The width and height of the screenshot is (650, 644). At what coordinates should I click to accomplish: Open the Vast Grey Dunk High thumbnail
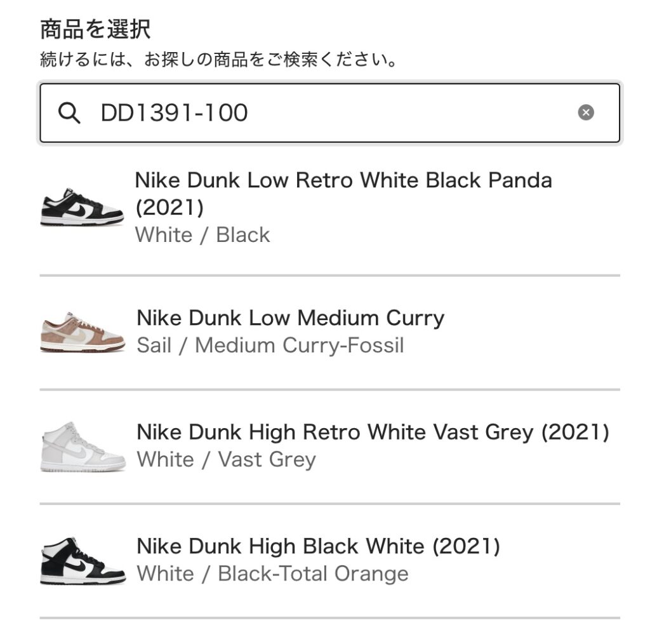click(83, 446)
